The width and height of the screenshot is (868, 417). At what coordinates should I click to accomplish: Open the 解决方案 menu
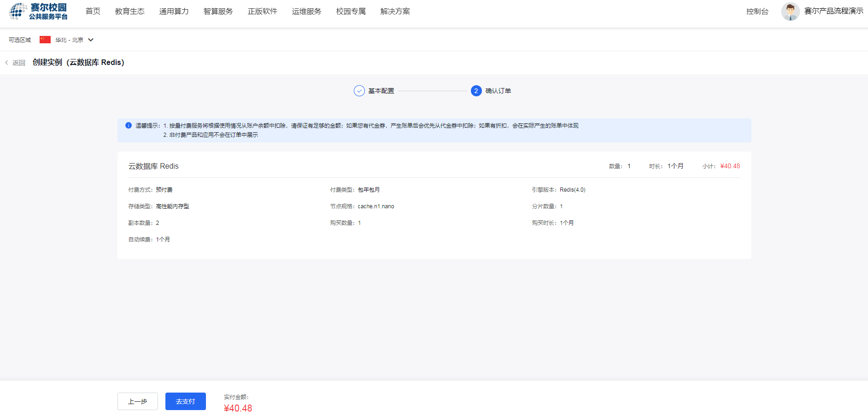pos(395,12)
